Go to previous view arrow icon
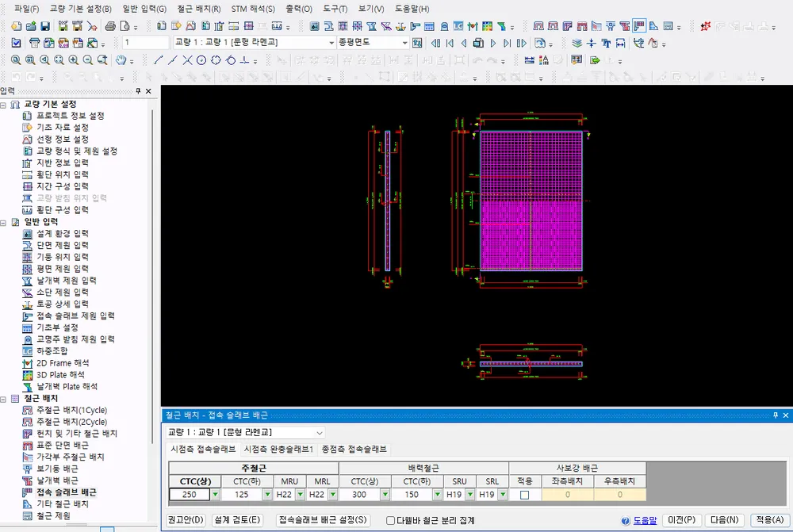Screen dimensions: 793x532 click(464, 43)
